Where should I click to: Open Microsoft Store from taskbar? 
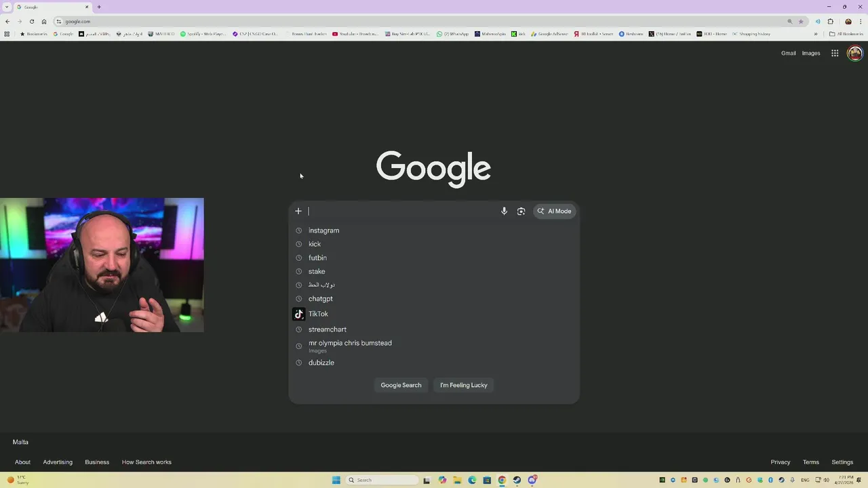(x=487, y=480)
